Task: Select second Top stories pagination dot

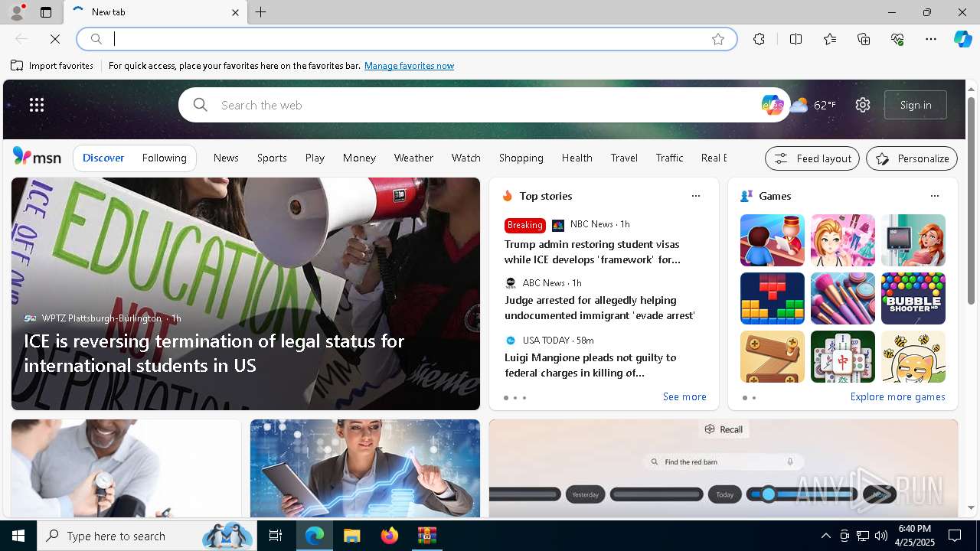Action: (x=515, y=398)
